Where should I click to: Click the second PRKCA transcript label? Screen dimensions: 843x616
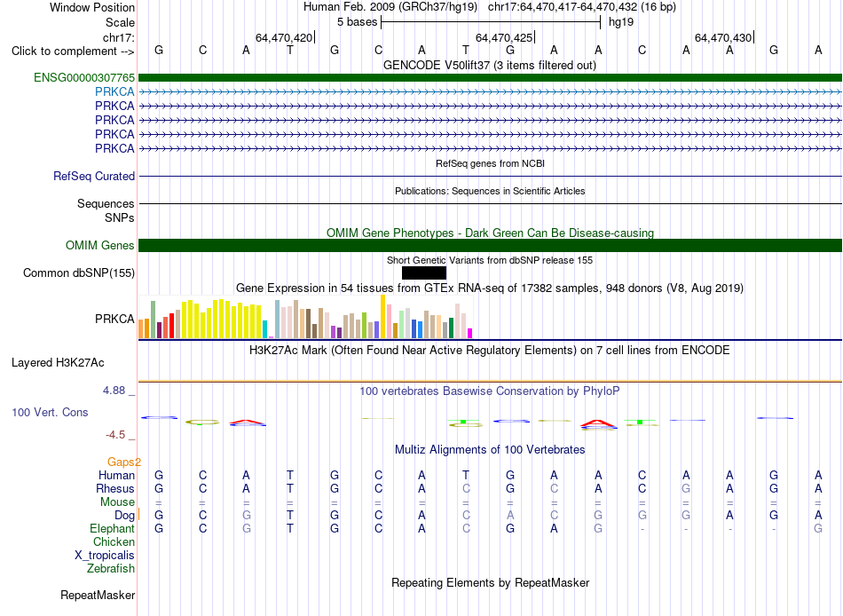point(114,106)
